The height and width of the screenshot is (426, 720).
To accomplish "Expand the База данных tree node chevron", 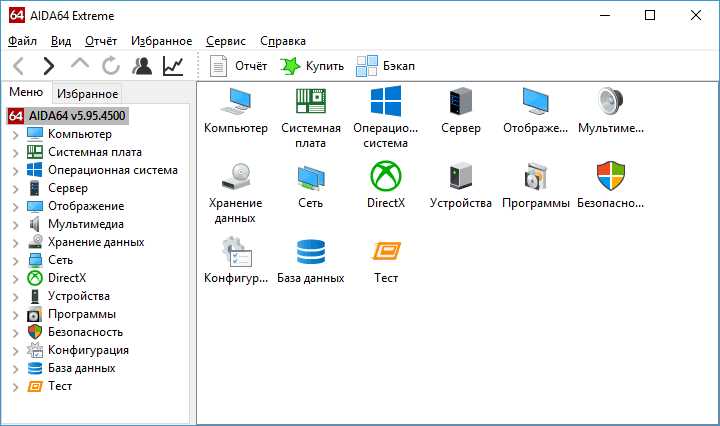I will [15, 369].
